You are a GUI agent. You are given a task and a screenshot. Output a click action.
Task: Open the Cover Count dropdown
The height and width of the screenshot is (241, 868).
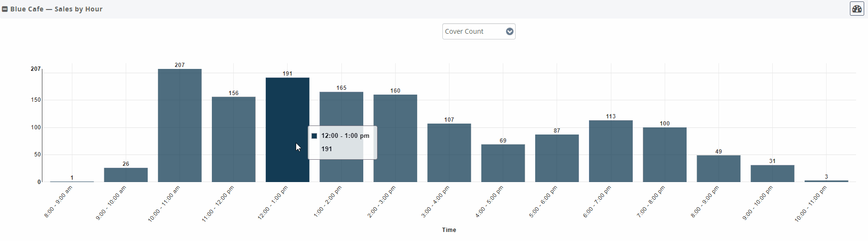tap(473, 31)
